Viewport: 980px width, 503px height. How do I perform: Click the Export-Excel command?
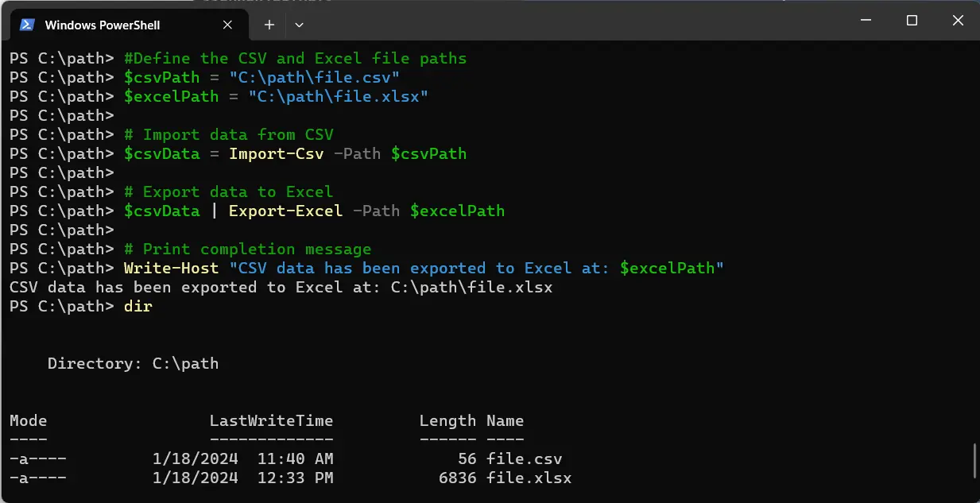point(285,211)
